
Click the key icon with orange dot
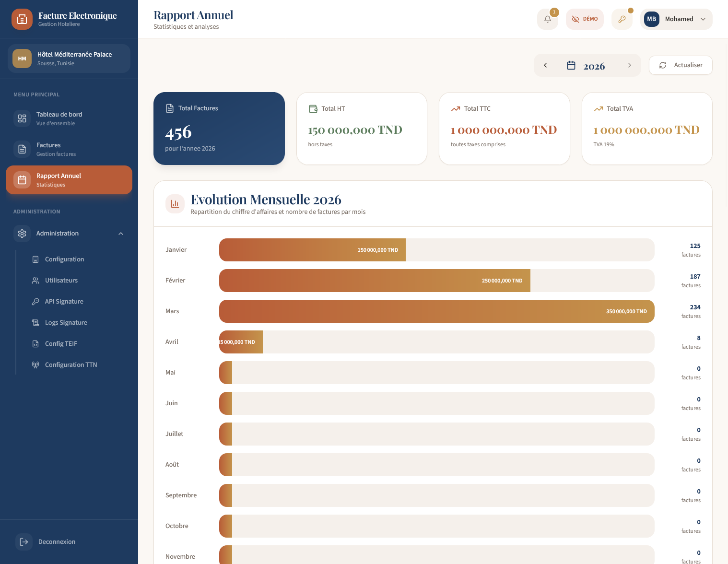(x=622, y=19)
